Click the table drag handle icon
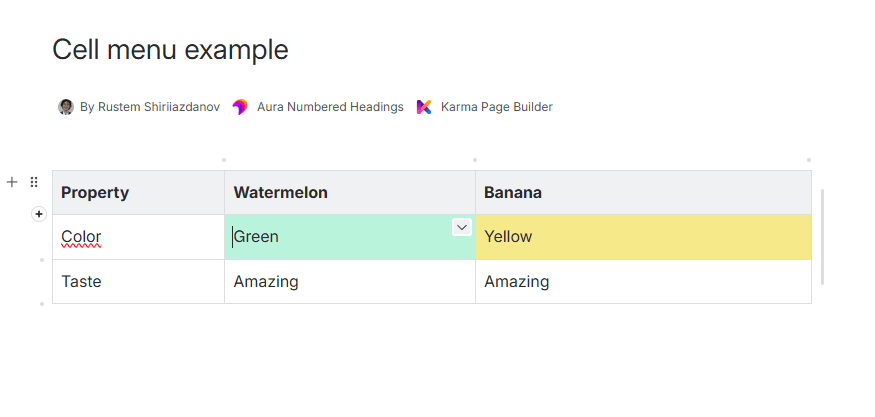875x417 pixels. (x=34, y=182)
